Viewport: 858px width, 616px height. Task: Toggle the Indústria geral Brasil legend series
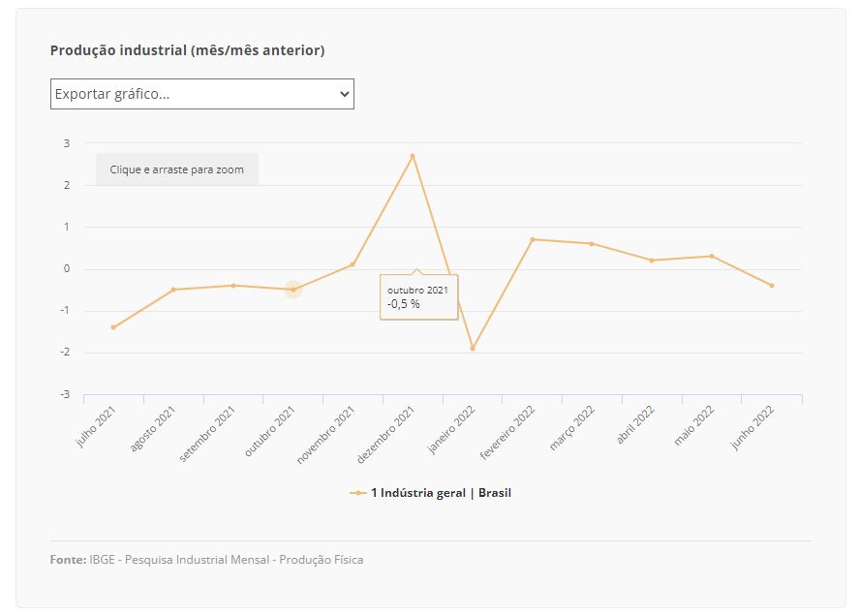(441, 493)
